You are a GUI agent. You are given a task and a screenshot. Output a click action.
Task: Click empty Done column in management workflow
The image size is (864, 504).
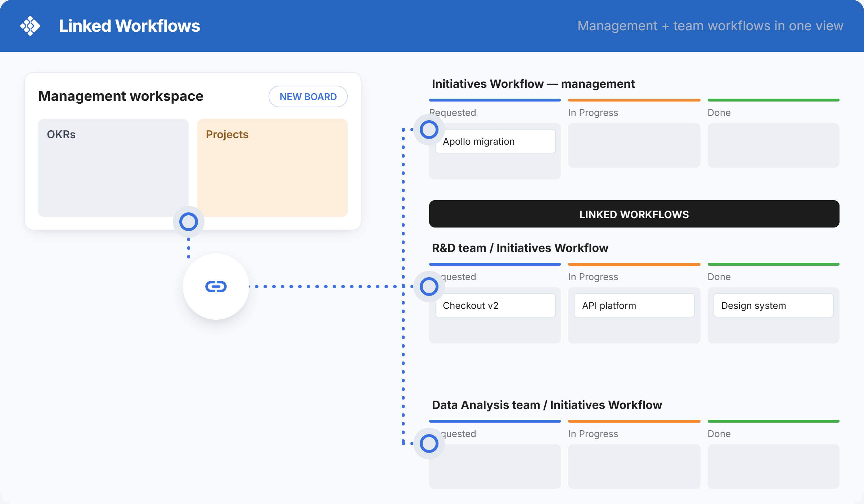pyautogui.click(x=774, y=145)
